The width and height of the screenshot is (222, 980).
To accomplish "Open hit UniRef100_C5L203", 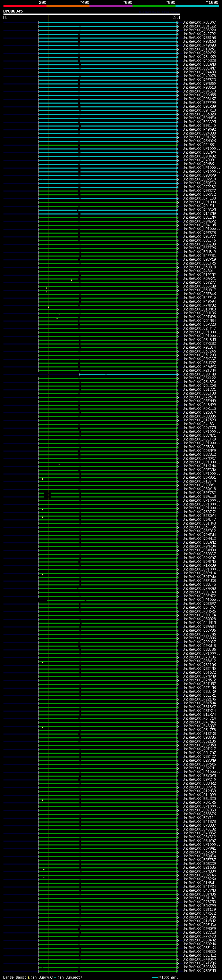I will click(x=199, y=355).
